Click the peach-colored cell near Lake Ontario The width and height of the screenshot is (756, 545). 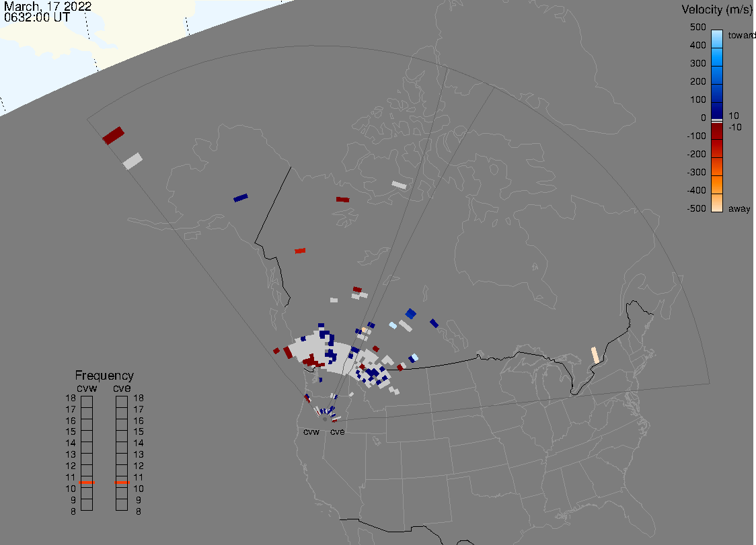595,355
